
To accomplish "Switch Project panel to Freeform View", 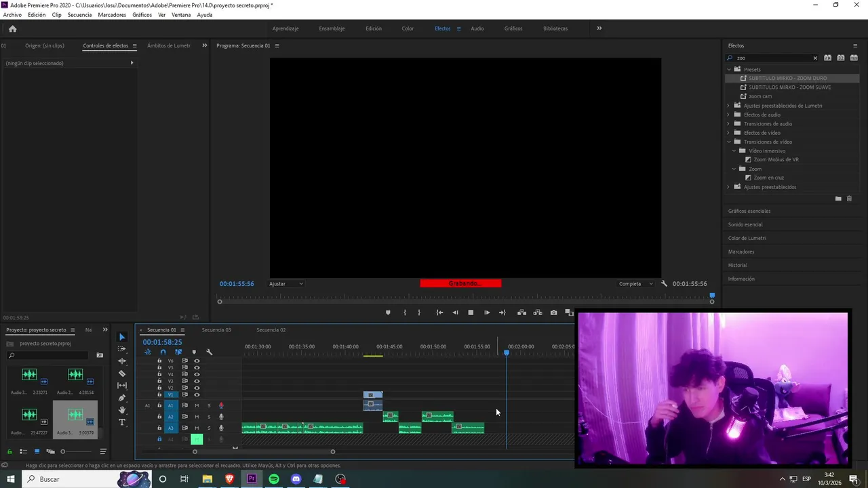I will (x=50, y=451).
